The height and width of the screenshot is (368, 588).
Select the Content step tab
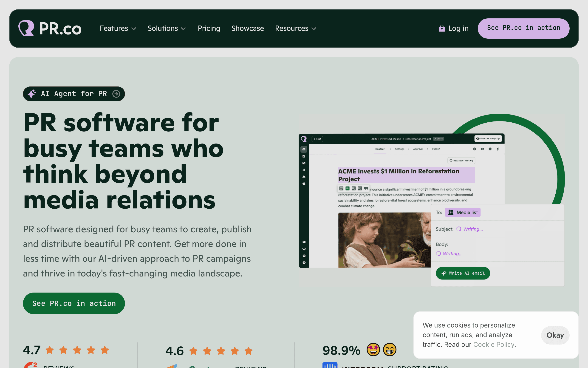coord(380,149)
